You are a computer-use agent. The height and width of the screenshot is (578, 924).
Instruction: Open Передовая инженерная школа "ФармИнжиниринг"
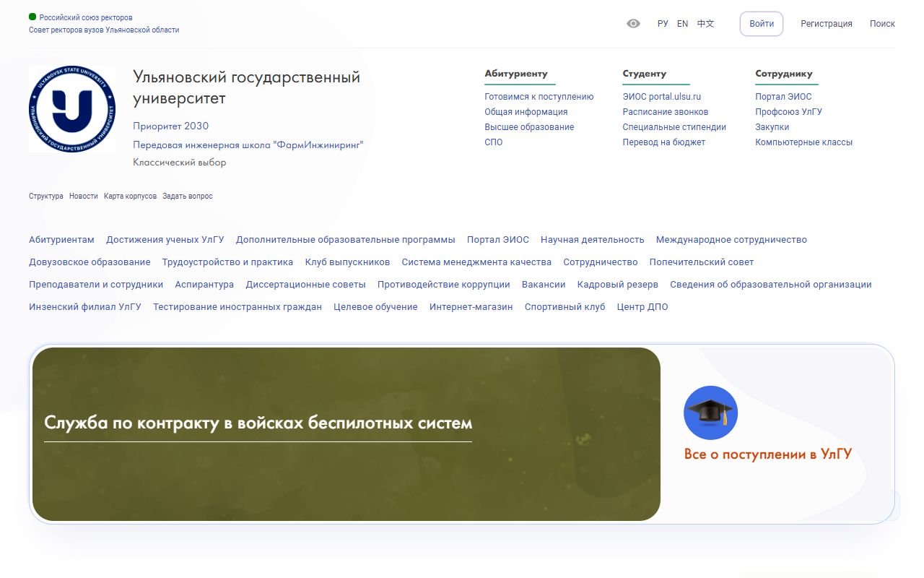click(248, 144)
